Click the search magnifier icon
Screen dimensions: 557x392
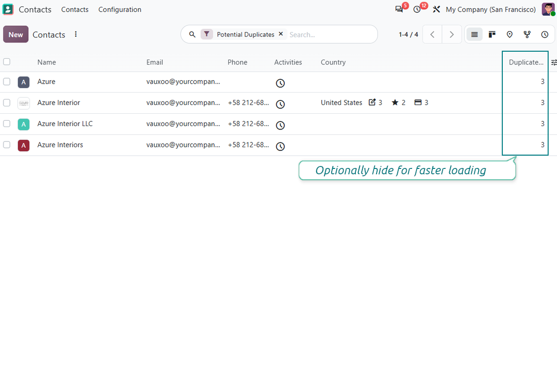point(192,34)
